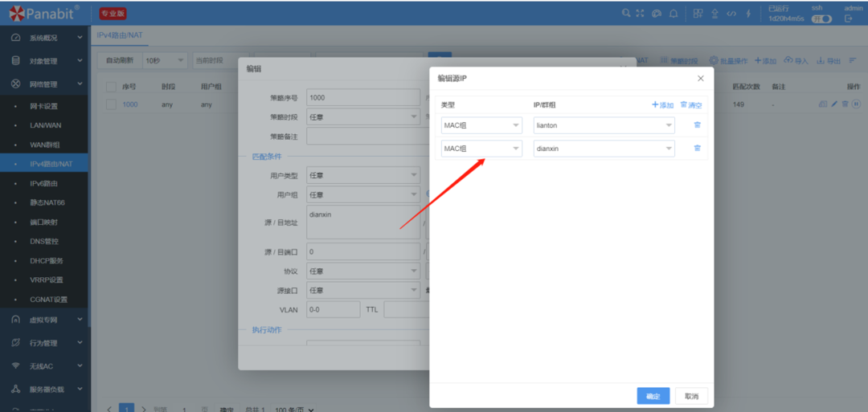Delete the lianton MAC group row
The width and height of the screenshot is (868, 412).
[698, 125]
